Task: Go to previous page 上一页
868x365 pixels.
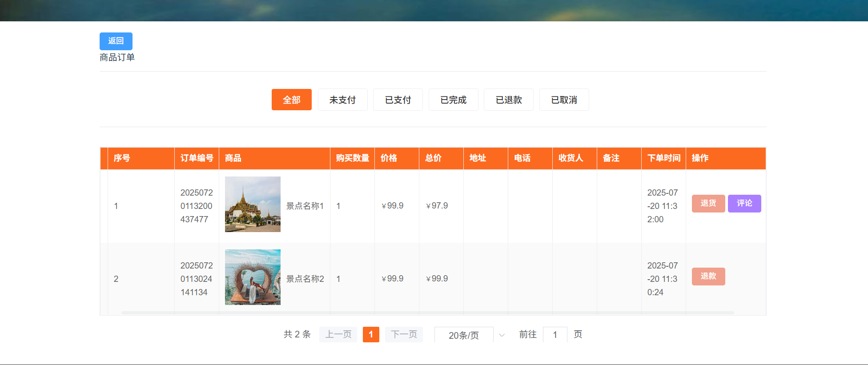Action: click(338, 334)
